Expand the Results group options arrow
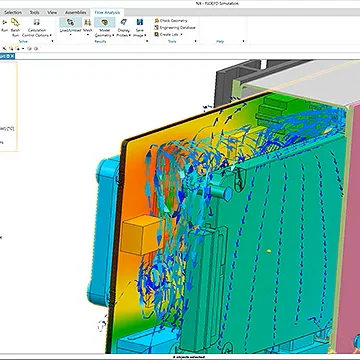Image resolution: width=360 pixels, height=360 pixels. [x=147, y=41]
